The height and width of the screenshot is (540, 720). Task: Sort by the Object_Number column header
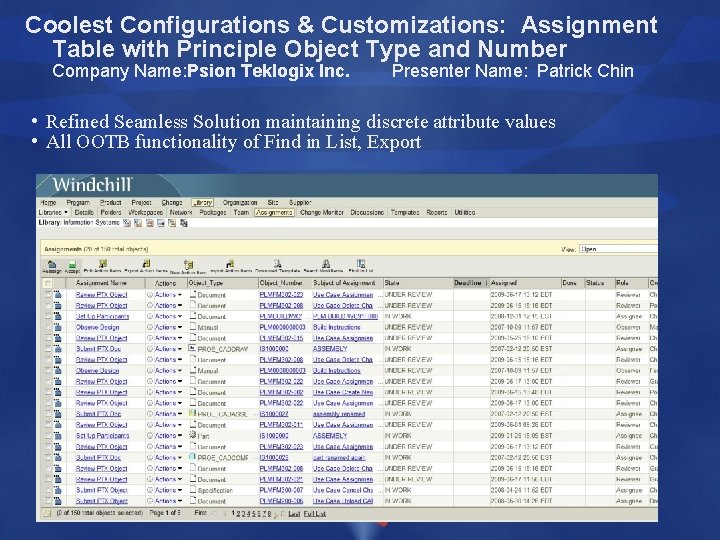pos(281,283)
